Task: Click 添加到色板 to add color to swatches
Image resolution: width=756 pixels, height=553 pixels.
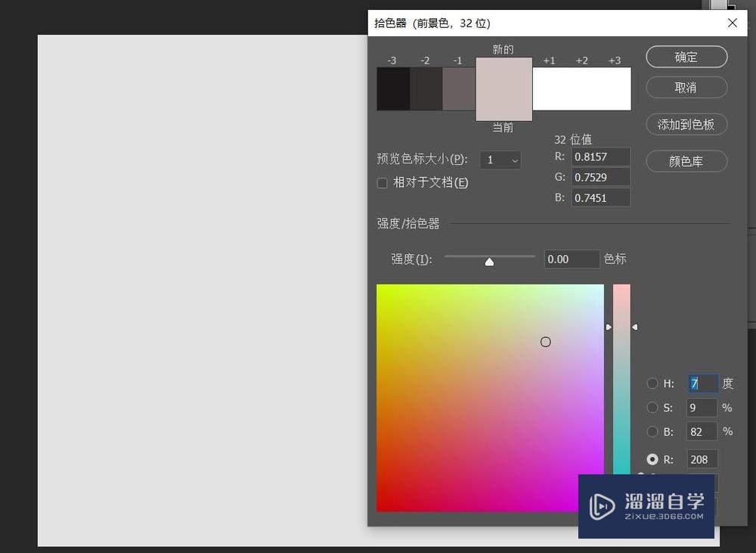Action: pyautogui.click(x=686, y=124)
